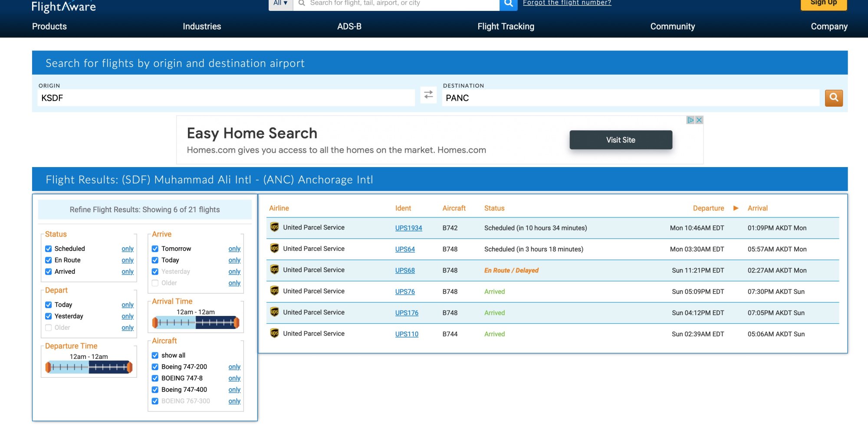Click the orange departure sort arrow
Viewport: 868px width, 437px height.
tap(736, 208)
